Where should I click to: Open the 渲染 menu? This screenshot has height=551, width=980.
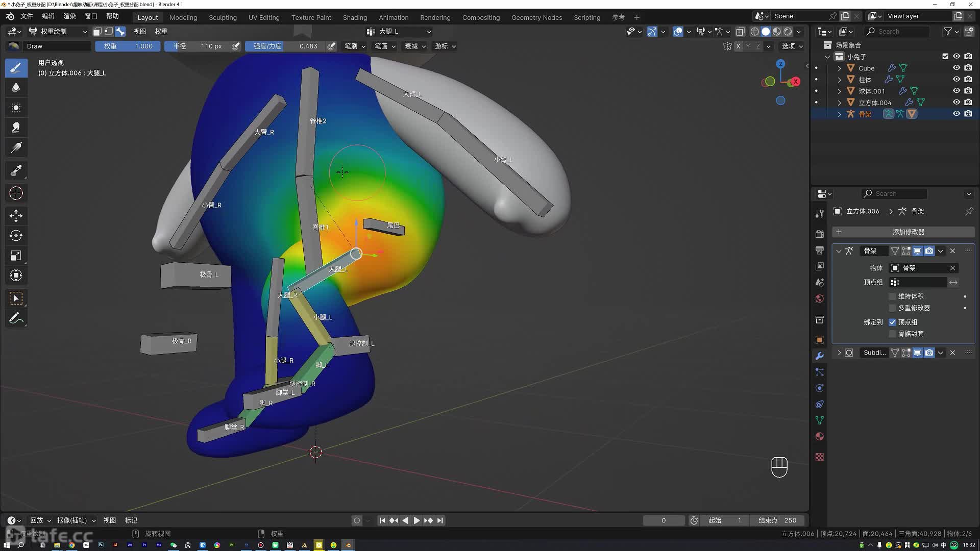(x=69, y=16)
